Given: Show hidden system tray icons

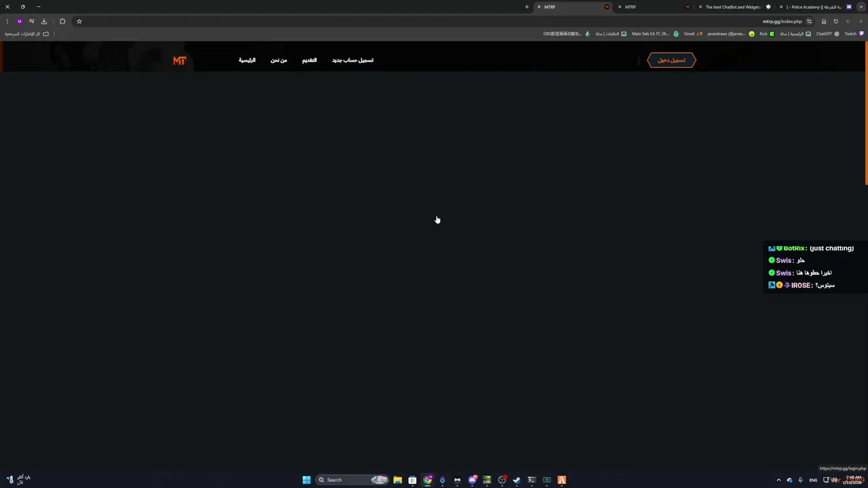Looking at the screenshot, I should click(778, 480).
